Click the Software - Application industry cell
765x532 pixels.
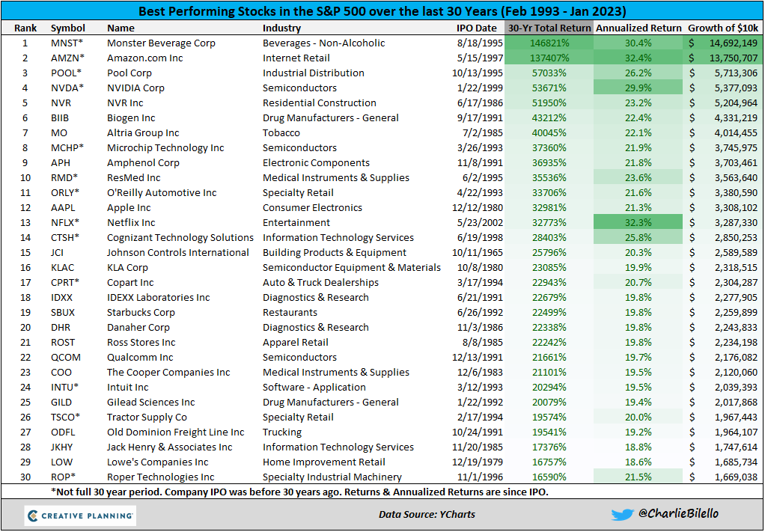[x=314, y=387]
